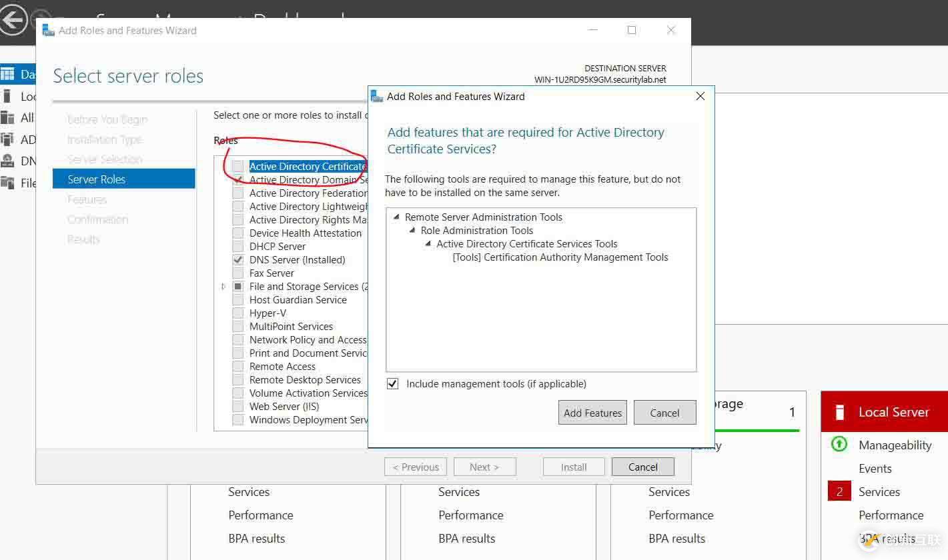Uncheck Include management tools (if applicable)
948x560 pixels.
pyautogui.click(x=393, y=384)
